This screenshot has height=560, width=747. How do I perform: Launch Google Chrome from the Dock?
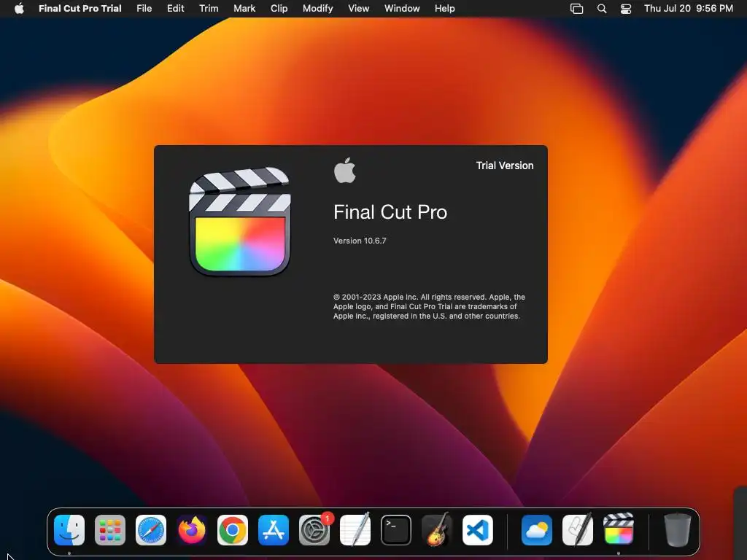[233, 530]
